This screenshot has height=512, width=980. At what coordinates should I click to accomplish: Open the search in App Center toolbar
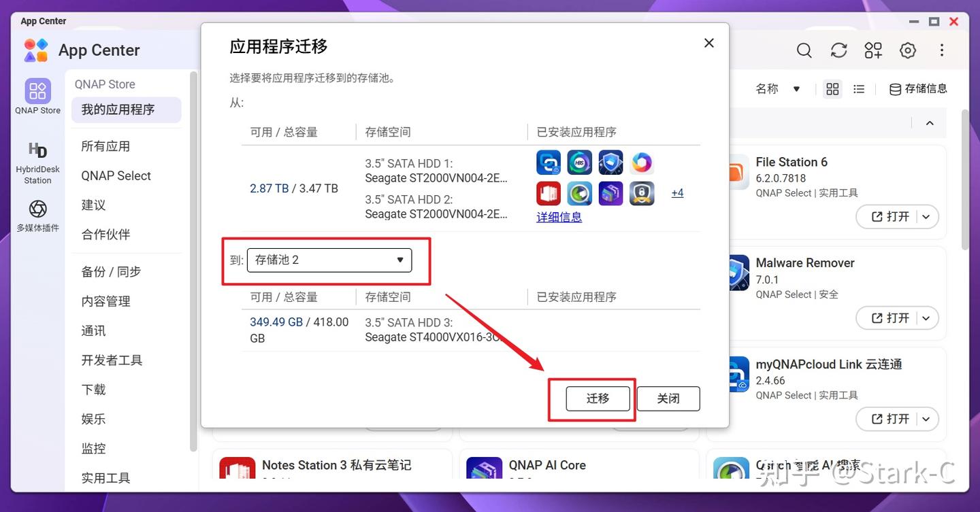click(x=804, y=50)
